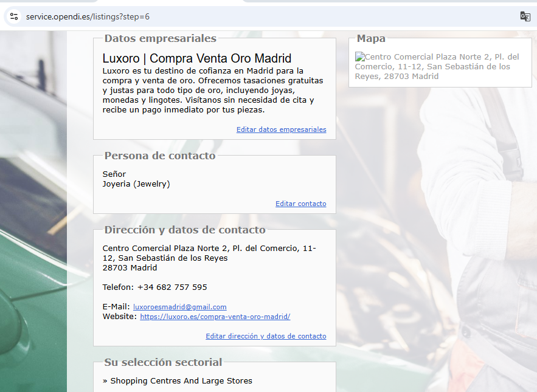Click the broken map image icon
This screenshot has height=392, width=537.
(359, 57)
